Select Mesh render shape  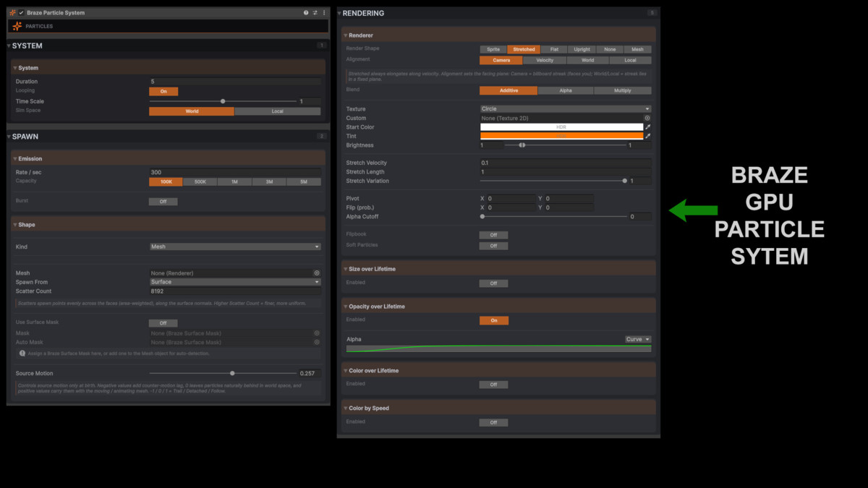click(x=638, y=49)
